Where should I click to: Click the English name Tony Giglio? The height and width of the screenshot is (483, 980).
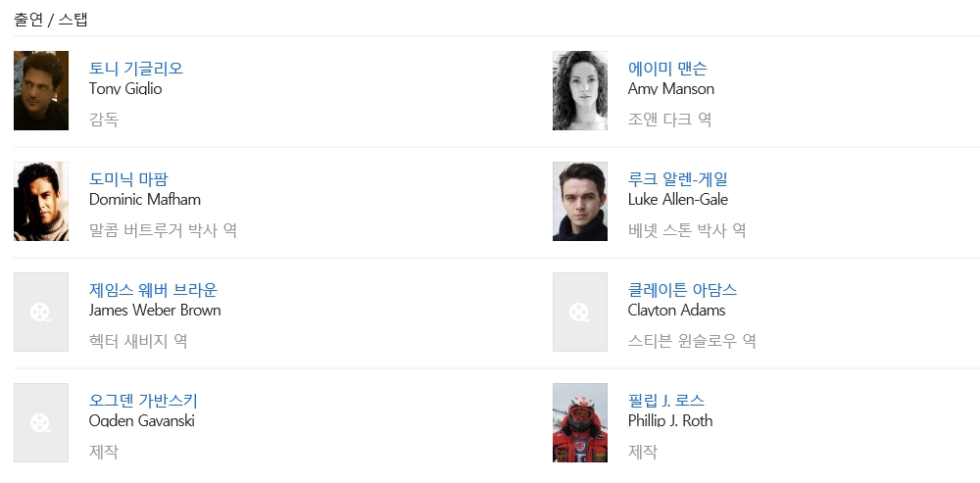click(x=125, y=89)
